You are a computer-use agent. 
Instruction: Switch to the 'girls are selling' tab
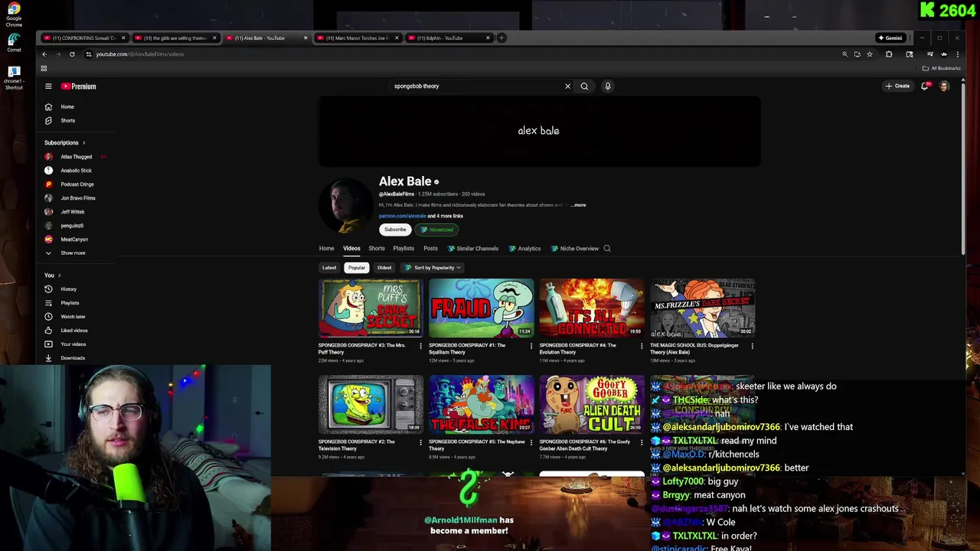[x=175, y=37]
